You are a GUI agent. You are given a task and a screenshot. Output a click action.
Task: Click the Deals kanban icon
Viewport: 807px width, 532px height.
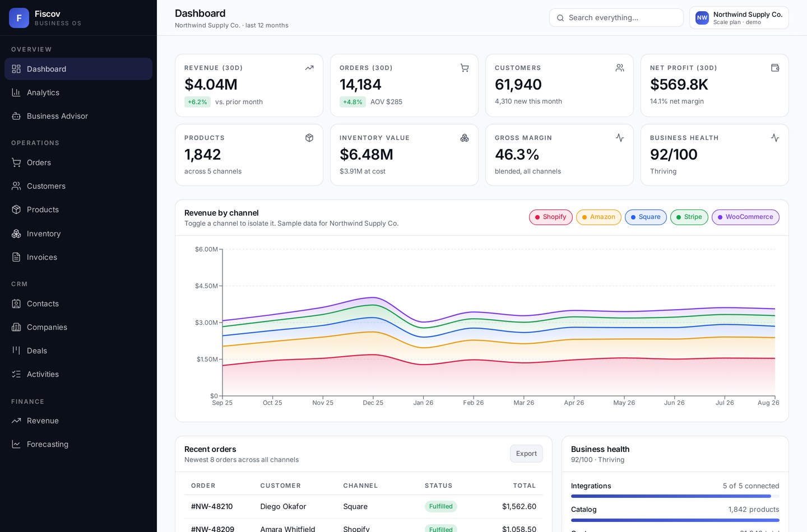16,351
